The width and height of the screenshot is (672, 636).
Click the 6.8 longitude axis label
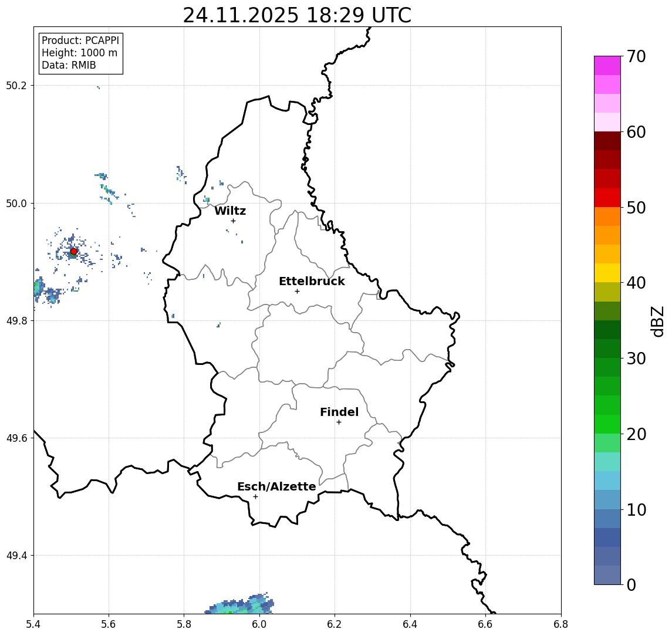click(x=560, y=624)
